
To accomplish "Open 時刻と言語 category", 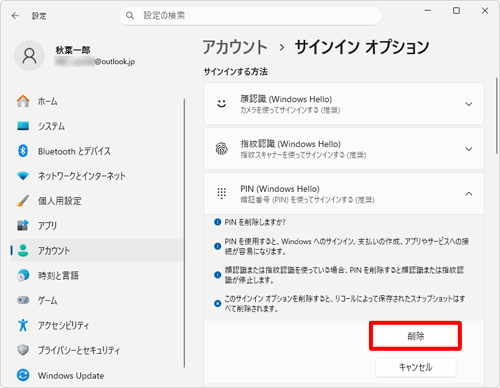I will (97, 275).
